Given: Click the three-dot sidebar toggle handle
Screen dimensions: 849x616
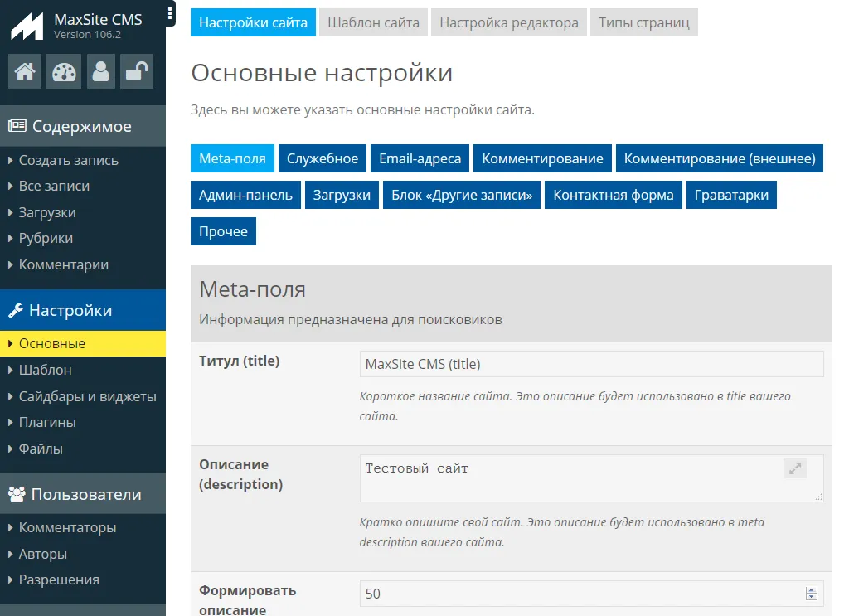Looking at the screenshot, I should [x=170, y=13].
